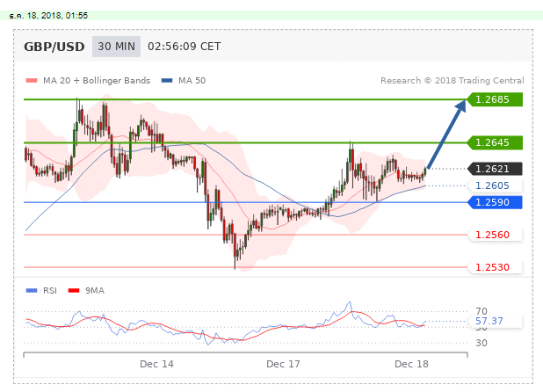The width and height of the screenshot is (543, 392).
Task: Click the 1.2590 pivot price tag
Action: click(x=495, y=202)
